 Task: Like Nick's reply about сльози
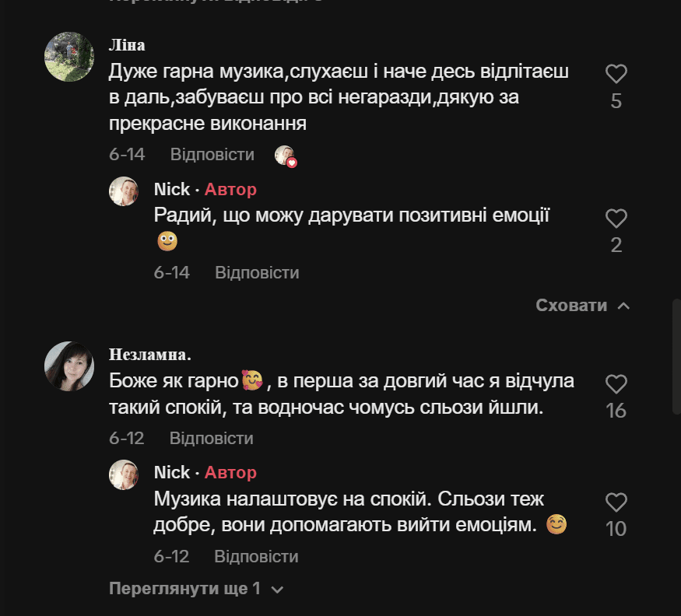pos(616,502)
